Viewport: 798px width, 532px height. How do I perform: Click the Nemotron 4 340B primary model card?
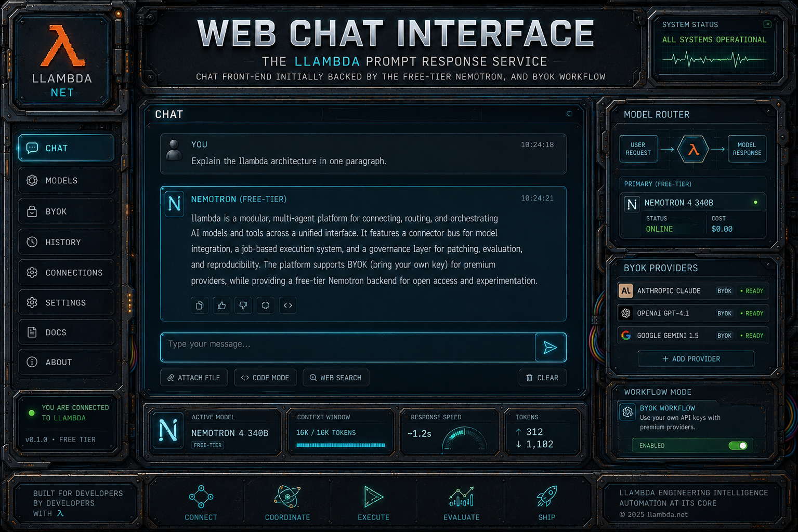(693, 216)
